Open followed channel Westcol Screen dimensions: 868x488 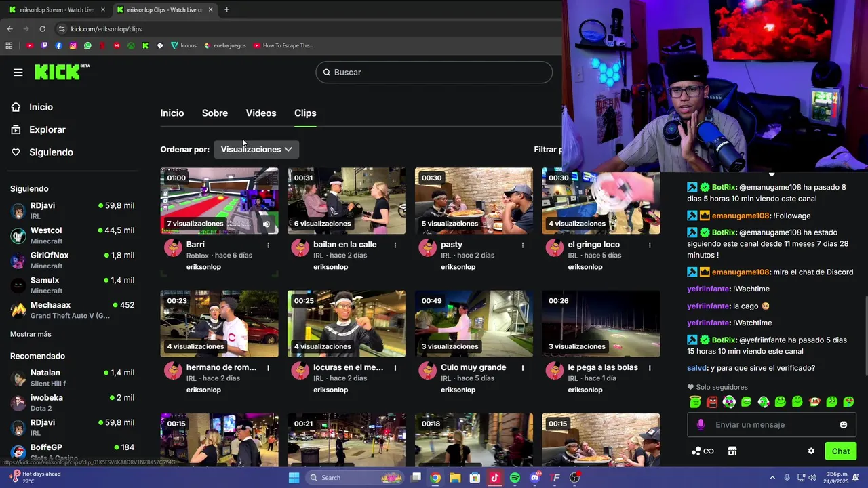(73, 235)
